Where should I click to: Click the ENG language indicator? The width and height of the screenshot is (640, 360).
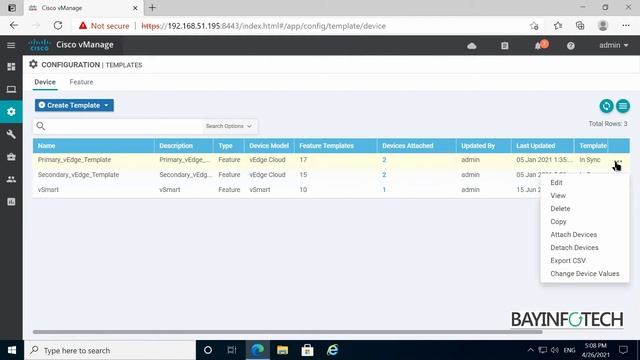click(x=569, y=350)
